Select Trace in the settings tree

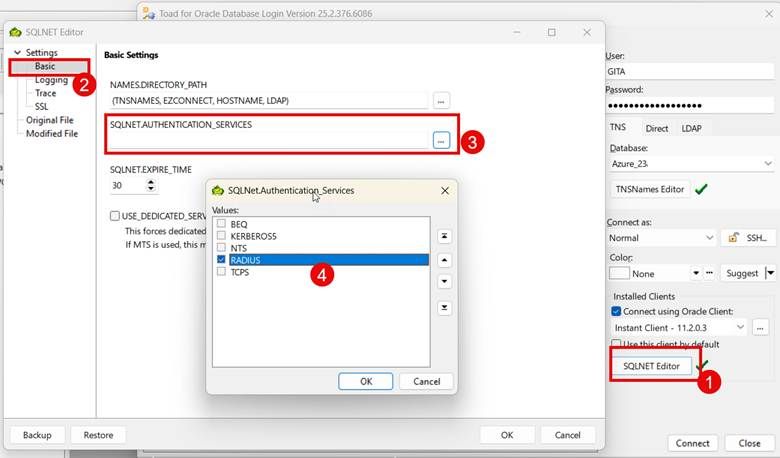pos(45,93)
